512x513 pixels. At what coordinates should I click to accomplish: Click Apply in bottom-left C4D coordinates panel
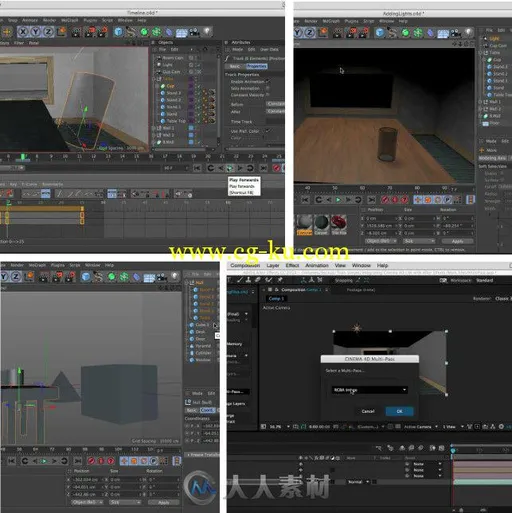(x=163, y=502)
